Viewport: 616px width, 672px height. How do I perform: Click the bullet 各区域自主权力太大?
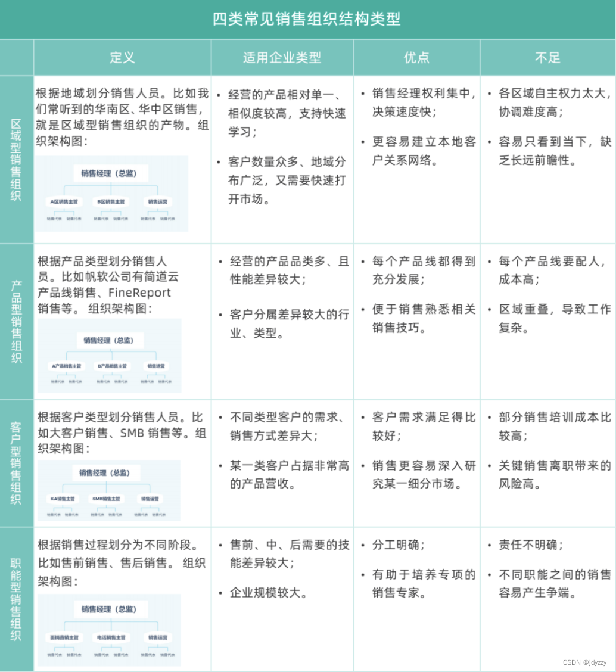(x=555, y=102)
